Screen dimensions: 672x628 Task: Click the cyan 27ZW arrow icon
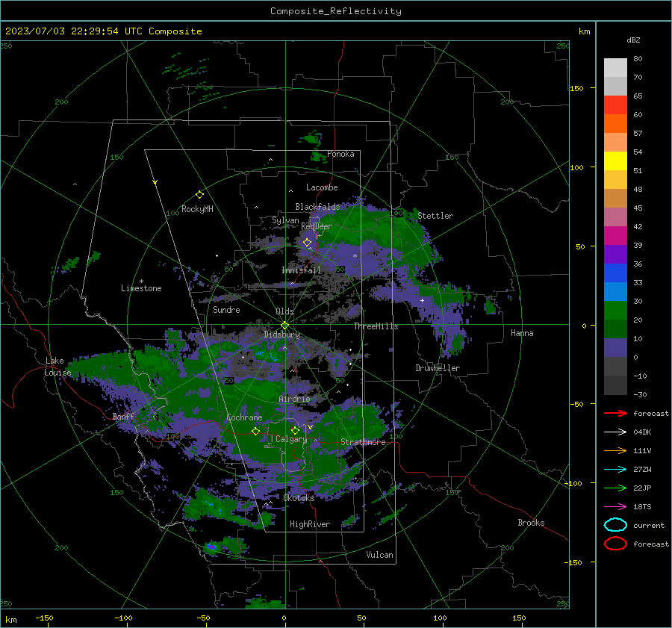click(615, 470)
